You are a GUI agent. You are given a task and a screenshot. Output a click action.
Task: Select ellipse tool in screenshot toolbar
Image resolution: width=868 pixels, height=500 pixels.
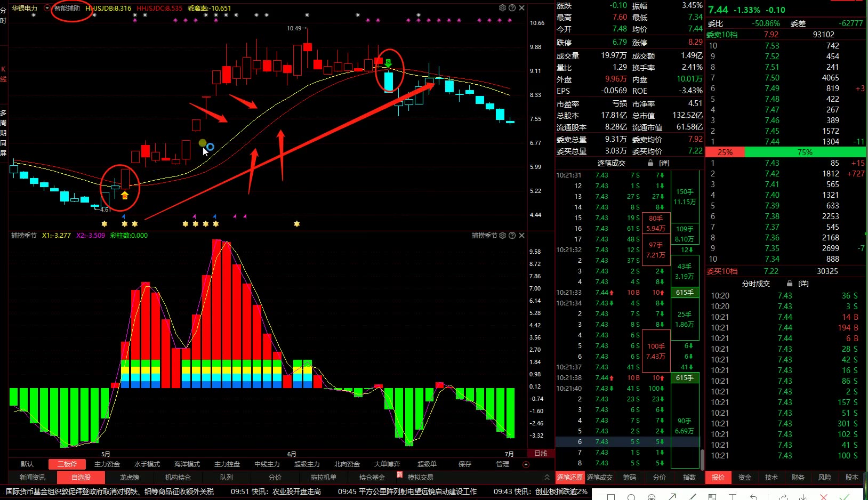tap(631, 497)
